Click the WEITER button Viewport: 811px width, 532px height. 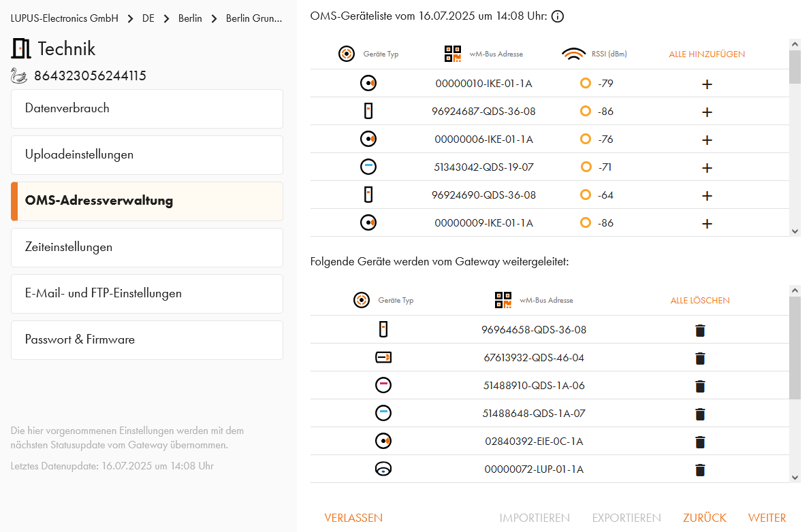(x=767, y=518)
